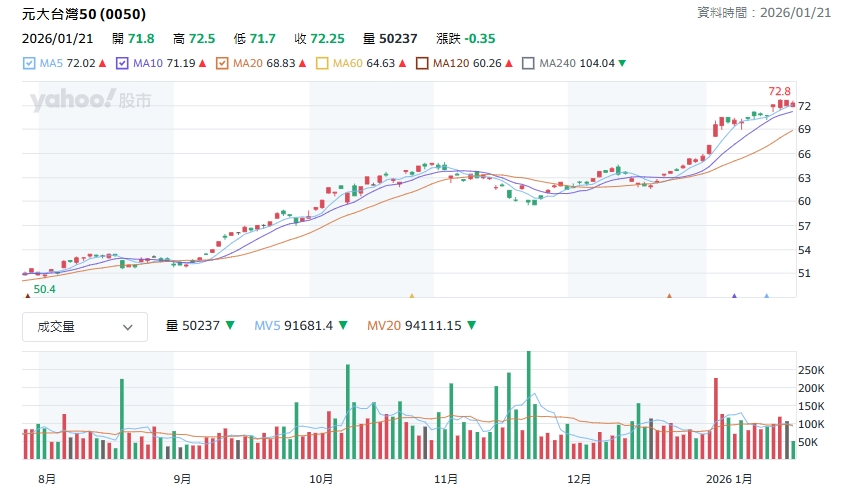Click the black triangle marker at chart start

(26, 296)
